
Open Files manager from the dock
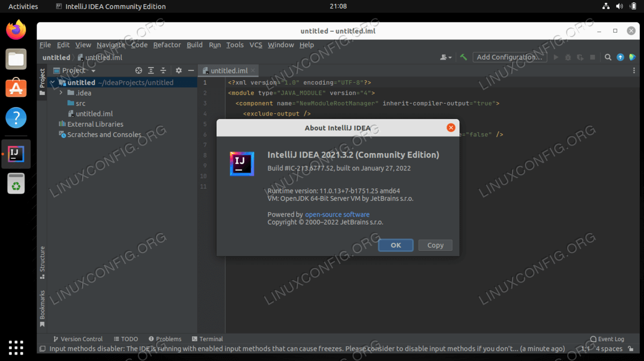pos(16,59)
